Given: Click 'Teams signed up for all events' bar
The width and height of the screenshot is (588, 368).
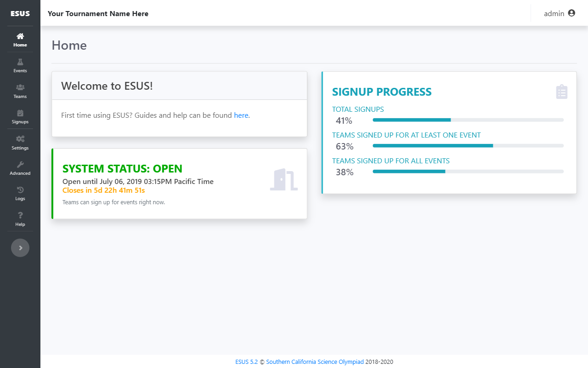Looking at the screenshot, I should click(468, 172).
